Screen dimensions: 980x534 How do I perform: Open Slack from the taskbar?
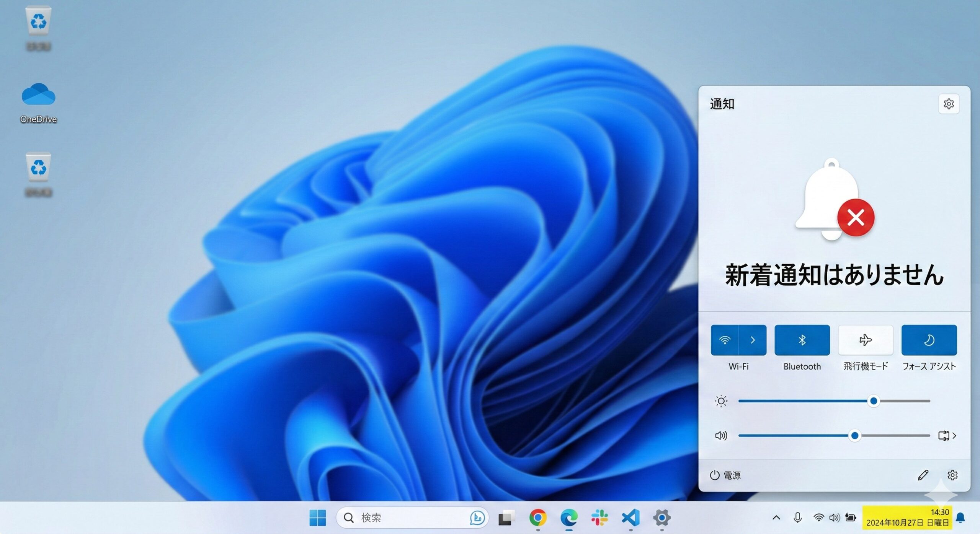(599, 518)
